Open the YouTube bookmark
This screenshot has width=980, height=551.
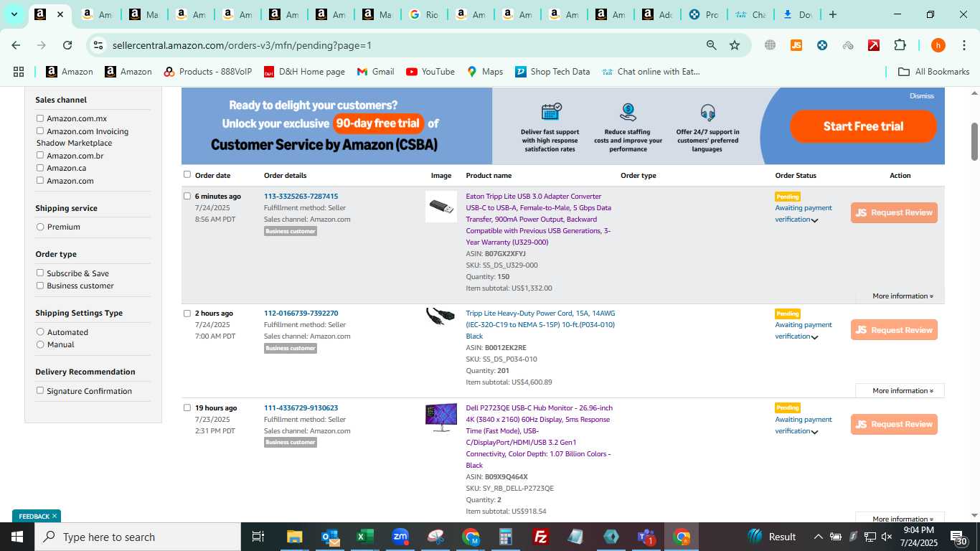tap(430, 72)
